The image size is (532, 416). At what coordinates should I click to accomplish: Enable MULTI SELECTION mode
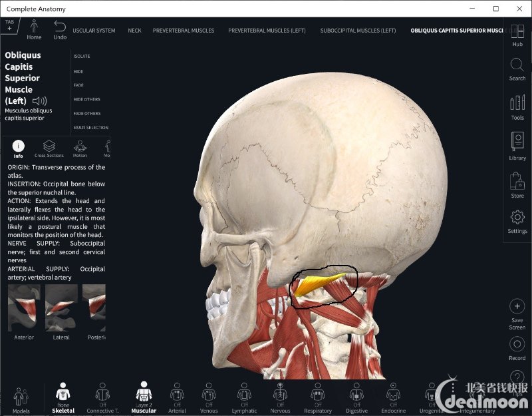(x=91, y=128)
